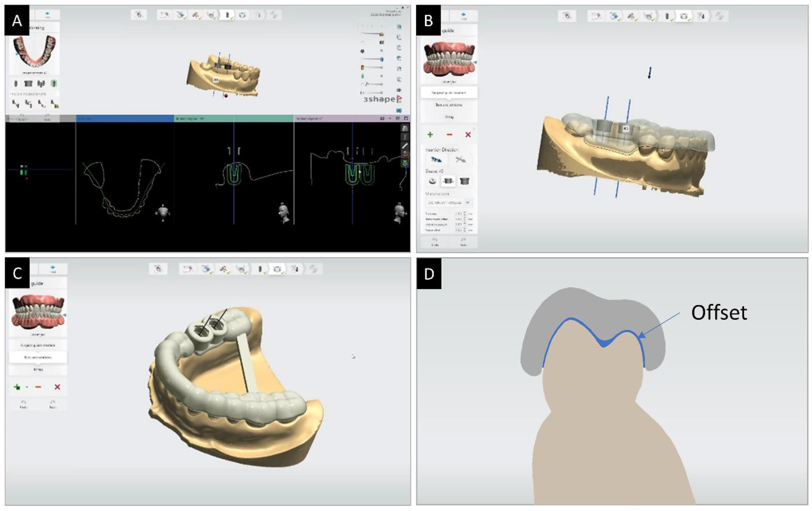Open the implant planning step in panel A's top toolbar
The width and height of the screenshot is (812, 511).
[x=227, y=15]
